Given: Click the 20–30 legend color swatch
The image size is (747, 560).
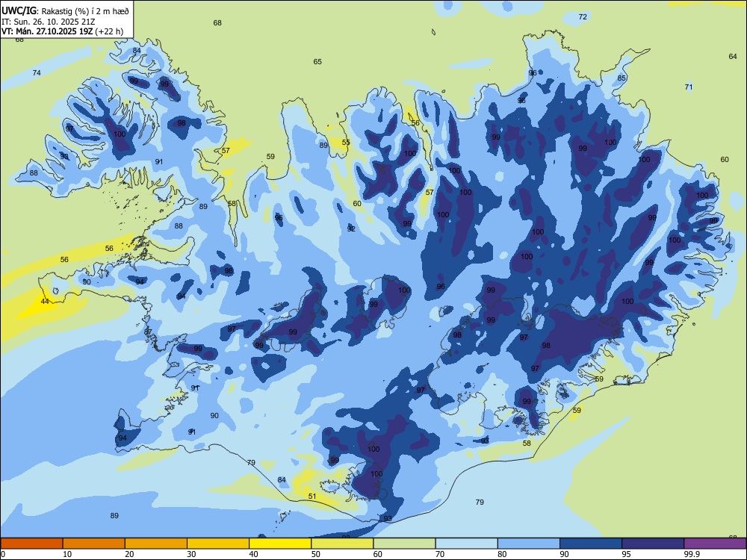Looking at the screenshot, I should pyautogui.click(x=156, y=544).
